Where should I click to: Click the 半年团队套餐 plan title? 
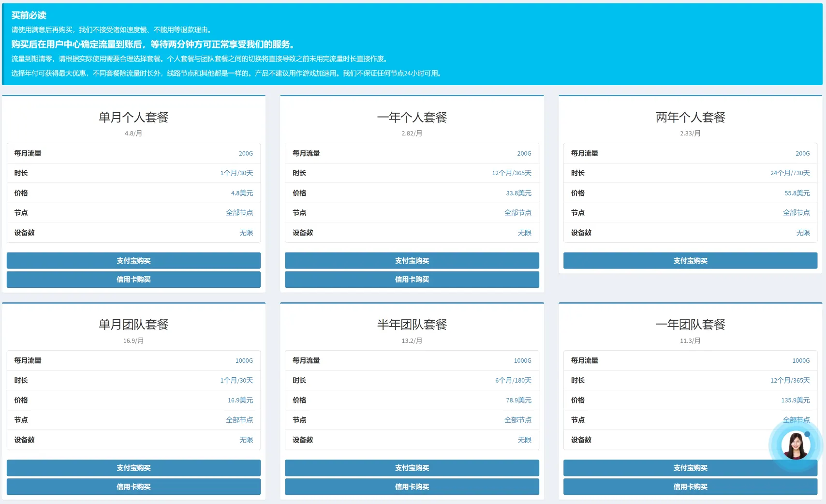click(x=412, y=325)
